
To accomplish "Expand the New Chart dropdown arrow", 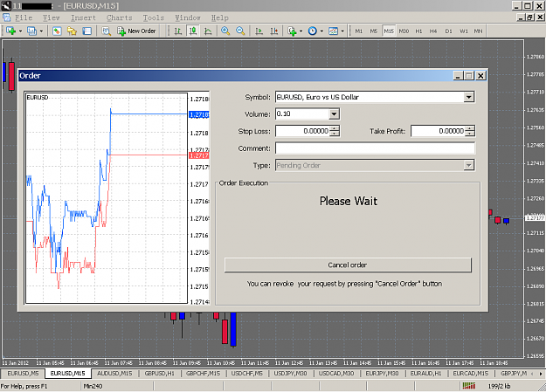I will pos(21,31).
